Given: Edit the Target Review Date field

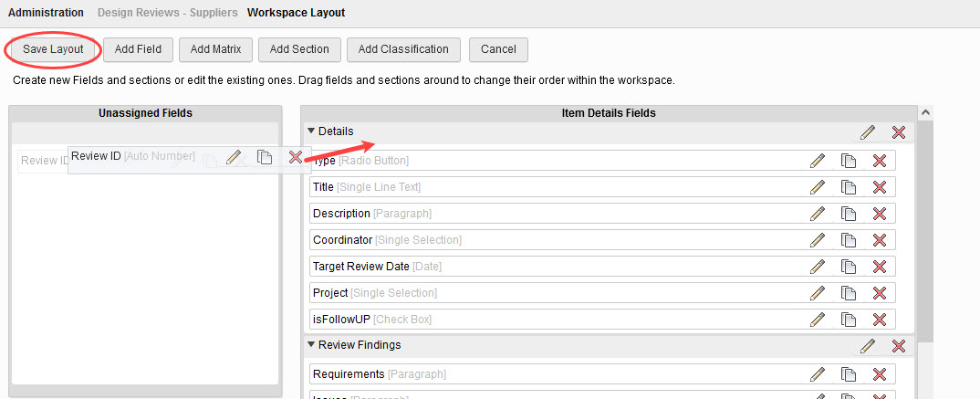Looking at the screenshot, I should pyautogui.click(x=817, y=267).
